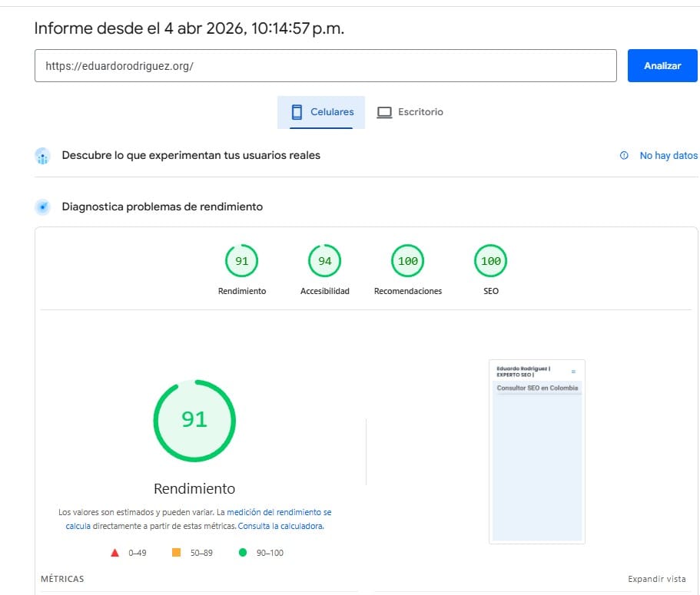The image size is (700, 595).
Task: Click the 91 Rendimiento score circle
Action: tap(241, 260)
